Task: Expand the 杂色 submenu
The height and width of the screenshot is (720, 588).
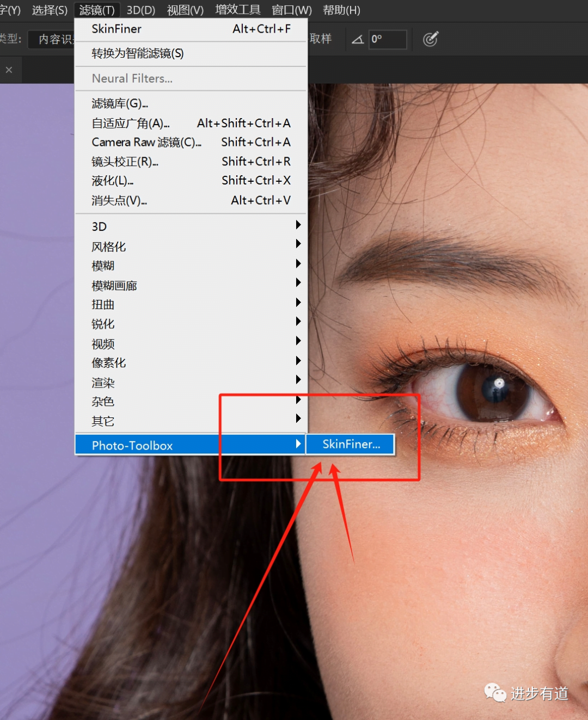Action: pyautogui.click(x=191, y=402)
